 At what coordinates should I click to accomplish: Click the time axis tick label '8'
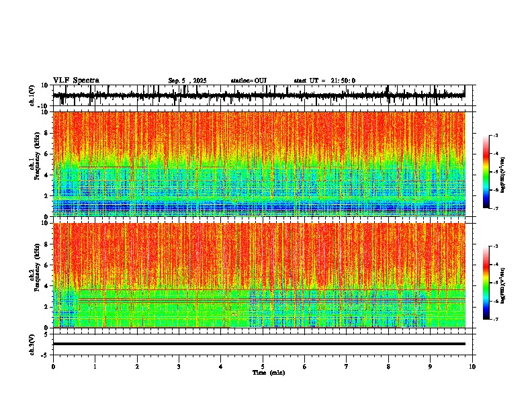point(388,367)
